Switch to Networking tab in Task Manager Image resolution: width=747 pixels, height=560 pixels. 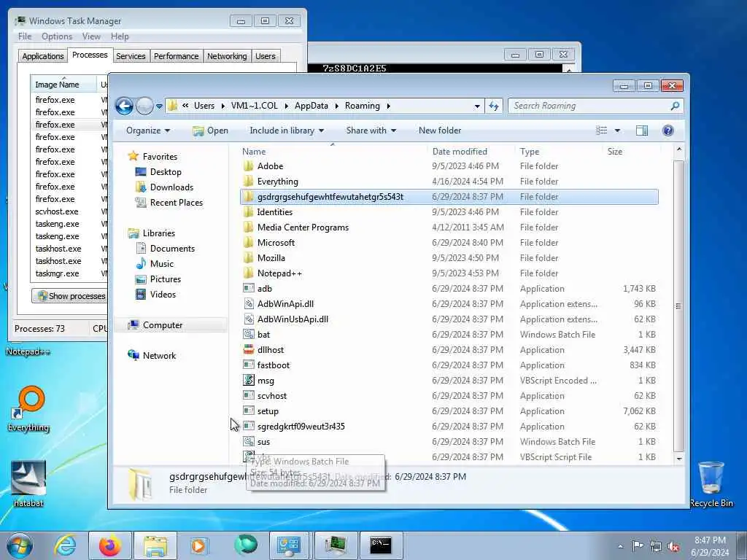coord(227,56)
